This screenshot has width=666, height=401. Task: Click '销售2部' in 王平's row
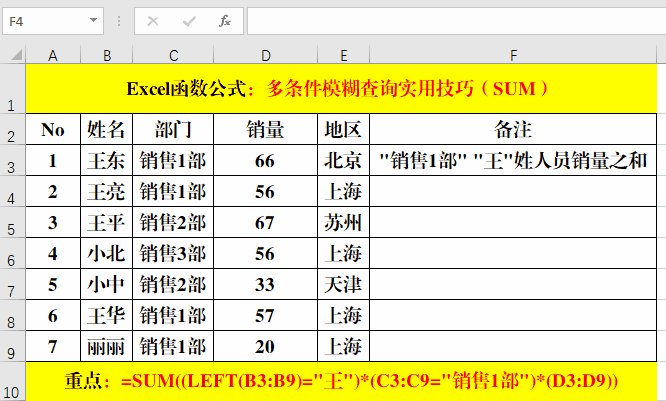173,222
